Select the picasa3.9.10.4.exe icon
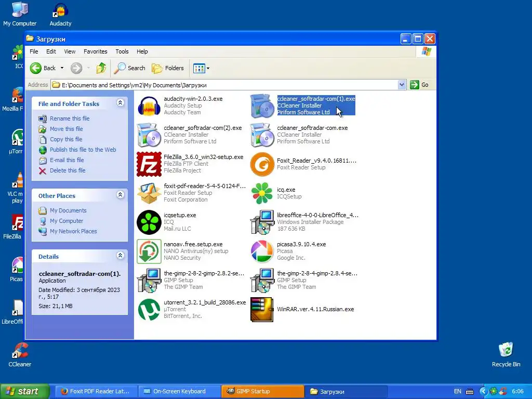 262,251
